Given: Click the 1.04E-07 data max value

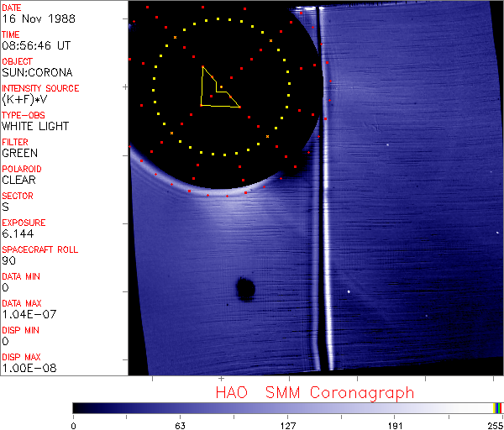Looking at the screenshot, I should [x=26, y=314].
